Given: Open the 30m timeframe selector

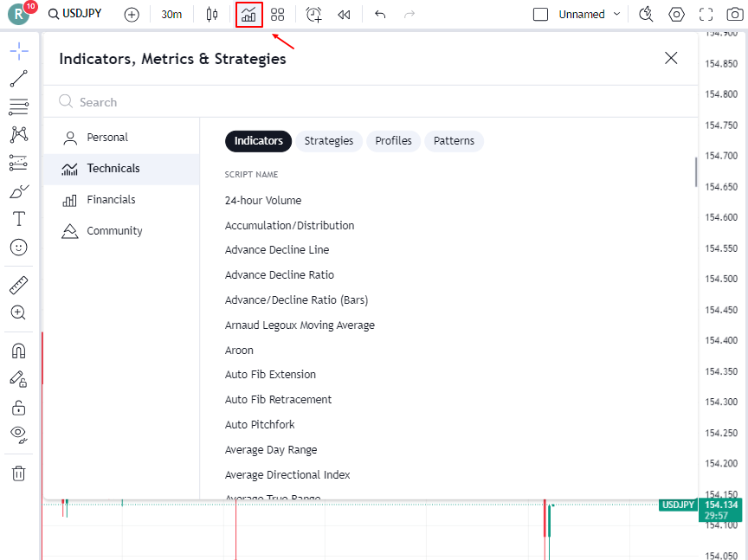Looking at the screenshot, I should tap(171, 15).
